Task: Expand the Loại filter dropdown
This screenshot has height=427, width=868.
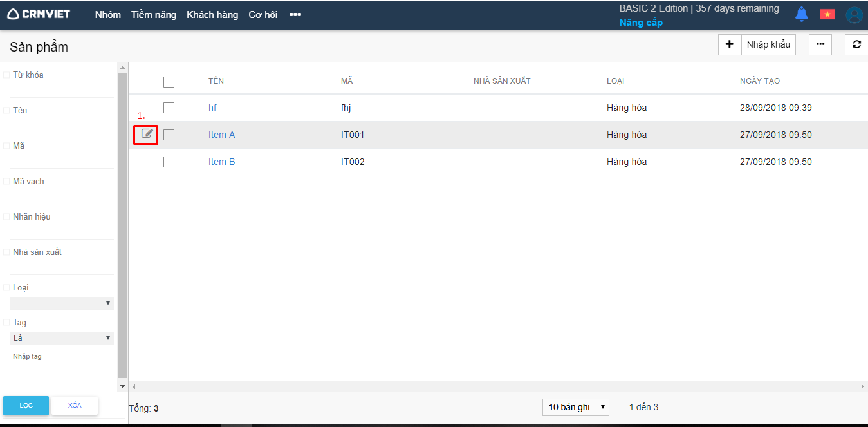Action: pos(62,303)
